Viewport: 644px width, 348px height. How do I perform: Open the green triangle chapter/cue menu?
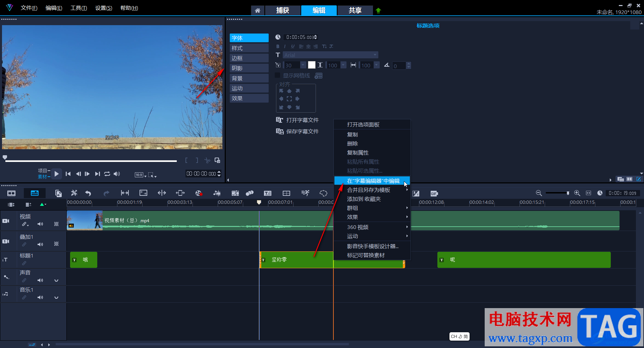[43, 204]
